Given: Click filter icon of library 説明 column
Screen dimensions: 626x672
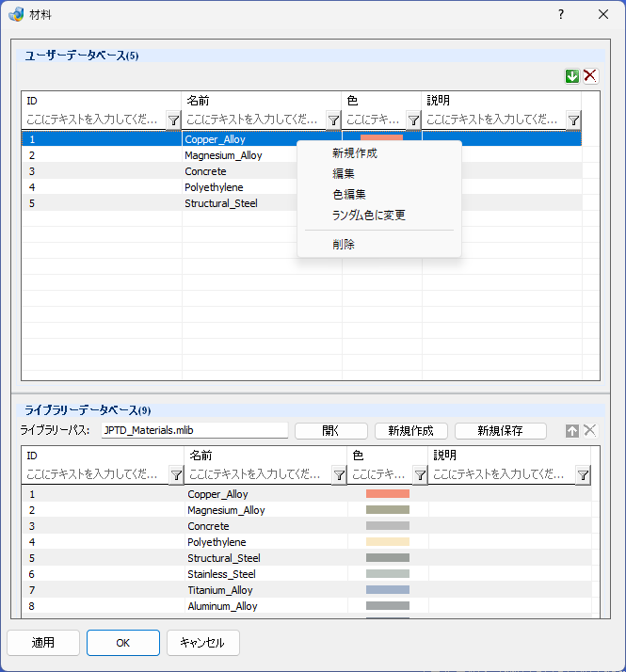Looking at the screenshot, I should (x=583, y=475).
